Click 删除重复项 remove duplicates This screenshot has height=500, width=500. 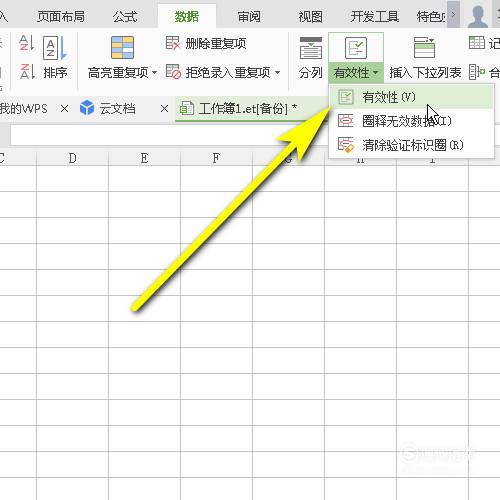coord(206,43)
